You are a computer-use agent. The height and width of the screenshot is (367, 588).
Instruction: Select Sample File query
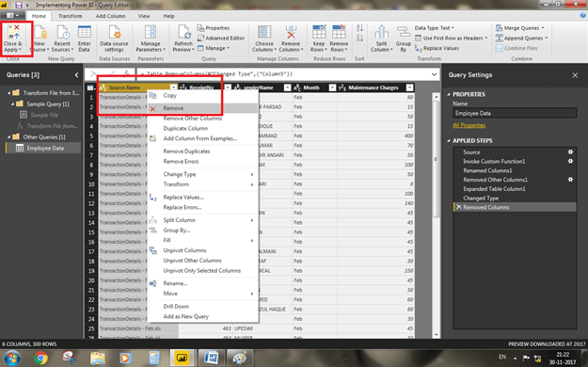pyautogui.click(x=44, y=115)
